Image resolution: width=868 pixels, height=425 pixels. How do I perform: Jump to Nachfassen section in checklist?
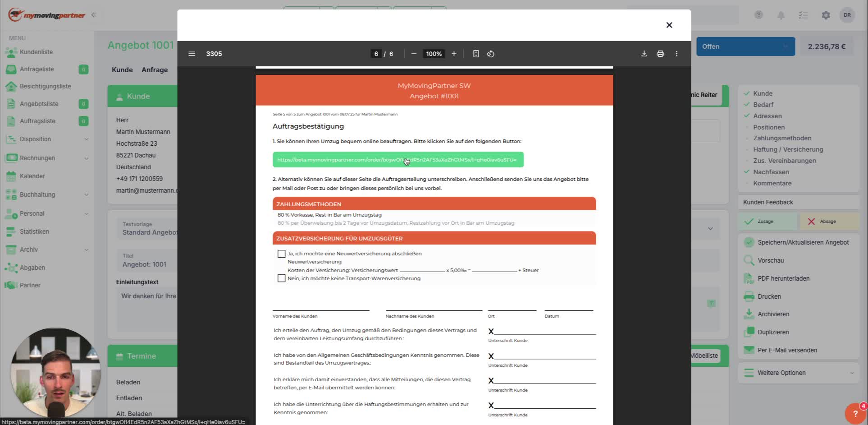(x=771, y=172)
